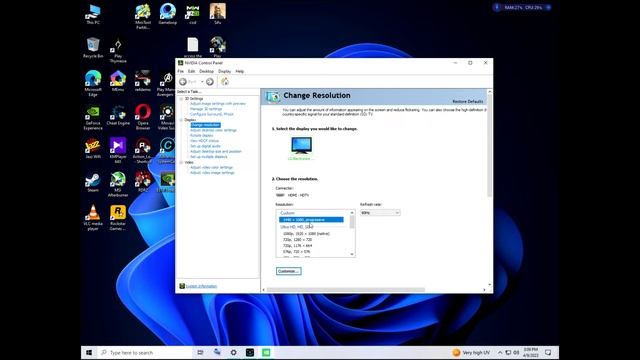Open the Edit menu
This screenshot has height=360, width=640.
click(191, 71)
